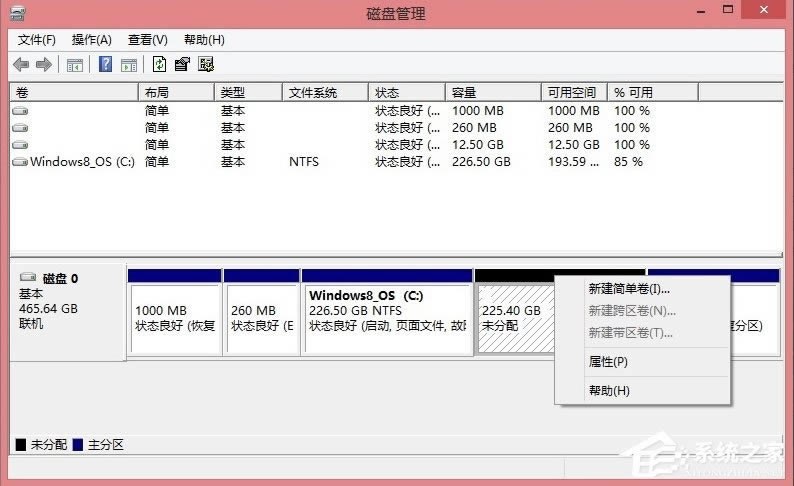Close the 磁盘管理 window
This screenshot has height=486, width=794.
[764, 10]
